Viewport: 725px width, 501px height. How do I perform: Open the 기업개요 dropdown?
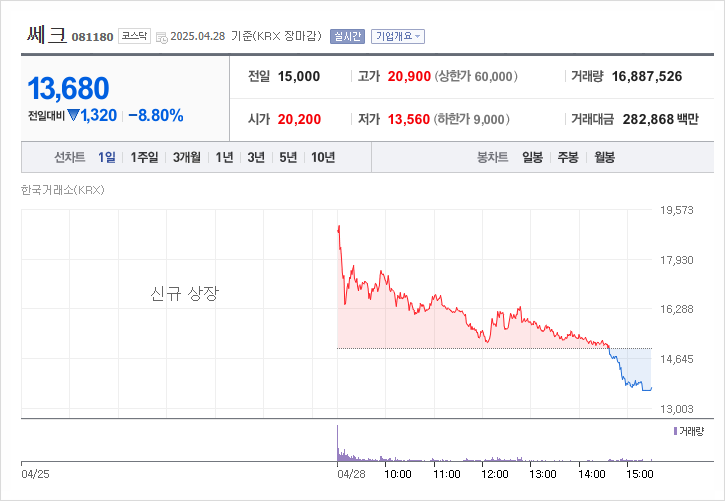[x=398, y=36]
